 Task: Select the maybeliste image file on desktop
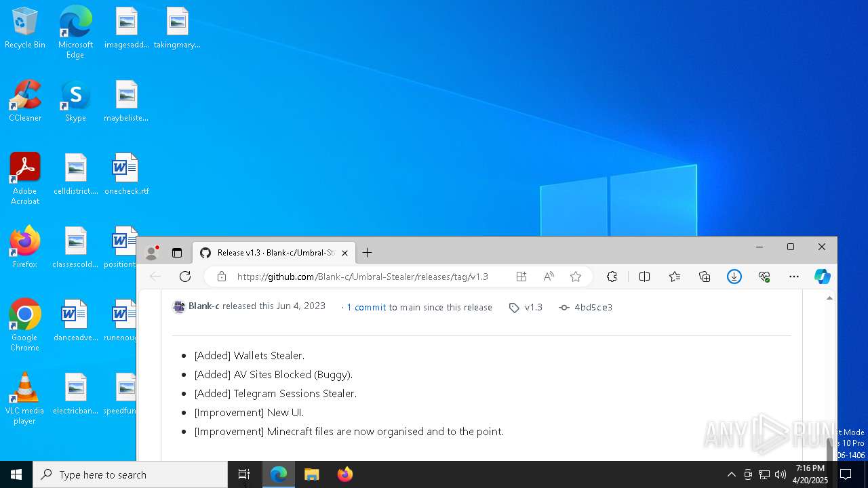(x=126, y=101)
